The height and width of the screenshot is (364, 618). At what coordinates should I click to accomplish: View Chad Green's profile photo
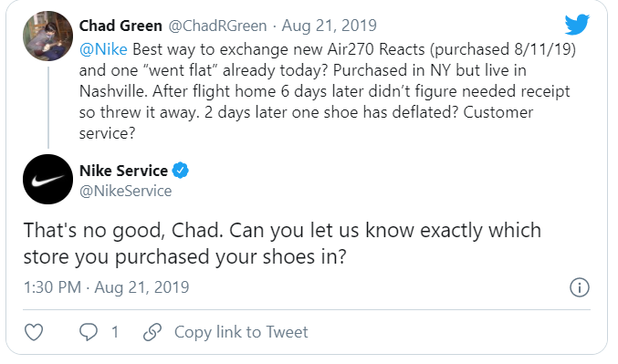coord(47,36)
